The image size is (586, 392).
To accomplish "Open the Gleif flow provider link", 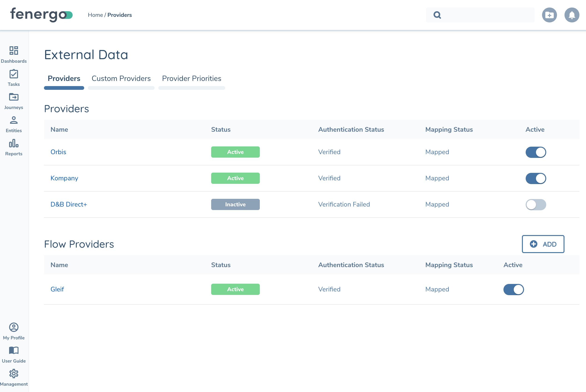I will pyautogui.click(x=57, y=289).
